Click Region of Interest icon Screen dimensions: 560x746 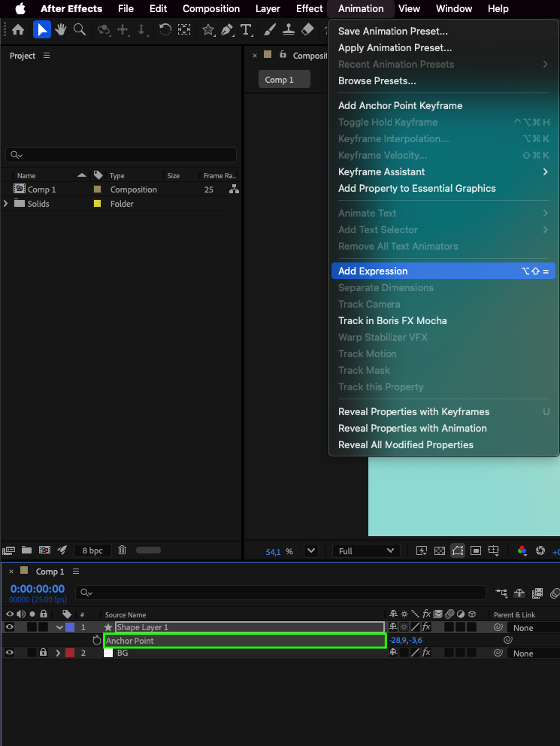click(475, 550)
